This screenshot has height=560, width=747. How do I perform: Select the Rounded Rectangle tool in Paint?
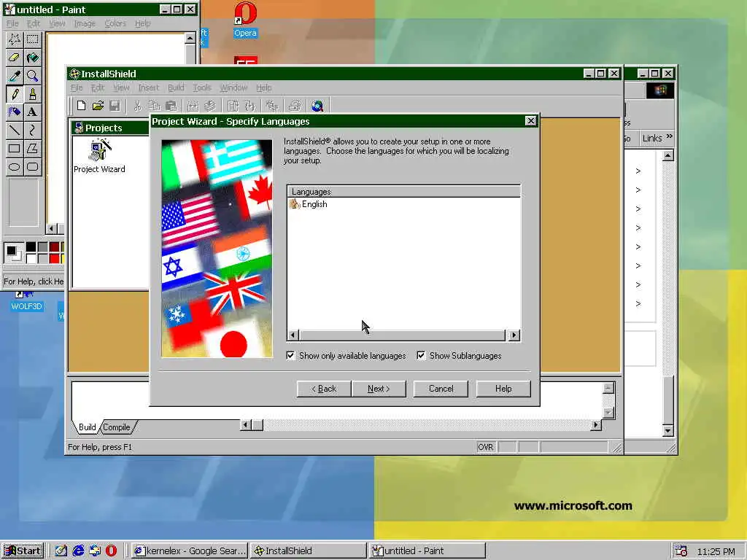[x=32, y=166]
